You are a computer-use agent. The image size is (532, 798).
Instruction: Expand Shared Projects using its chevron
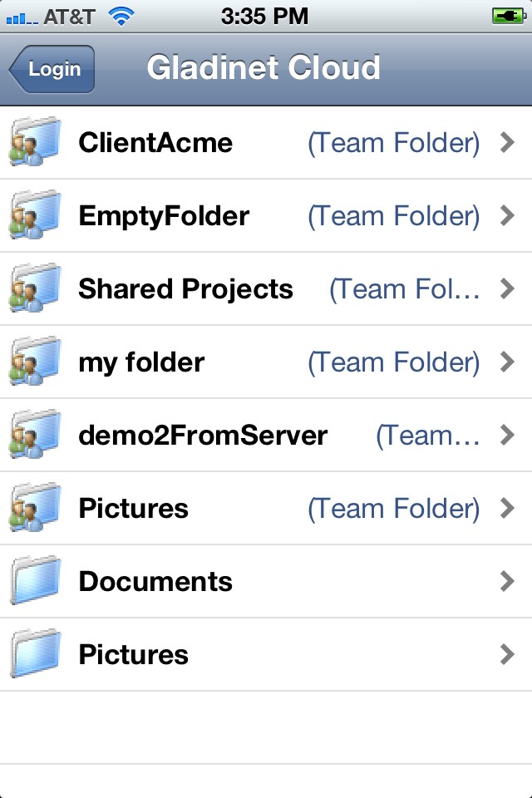(x=507, y=289)
